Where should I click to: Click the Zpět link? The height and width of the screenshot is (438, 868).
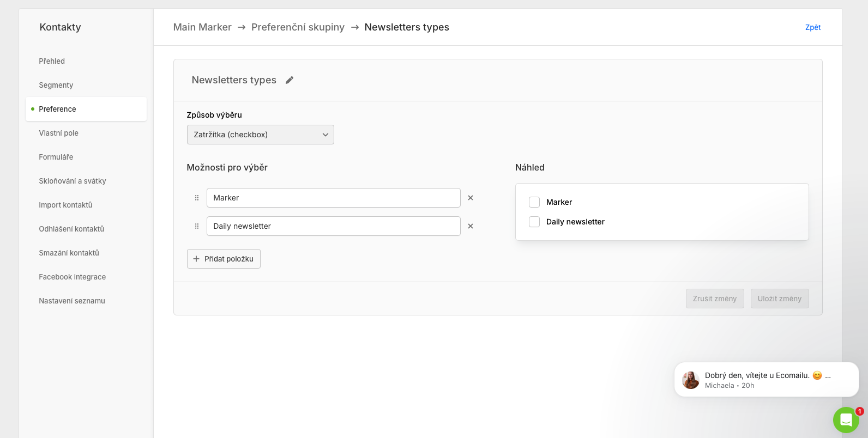pos(812,27)
